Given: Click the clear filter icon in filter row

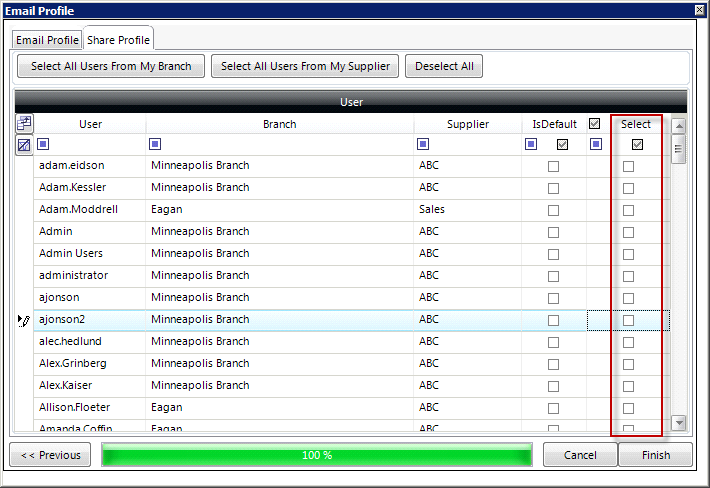Looking at the screenshot, I should [x=24, y=145].
